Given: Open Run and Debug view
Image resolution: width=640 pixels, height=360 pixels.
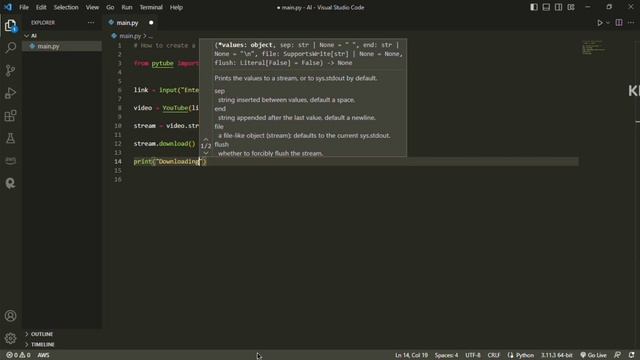Looking at the screenshot, I should (x=11, y=93).
